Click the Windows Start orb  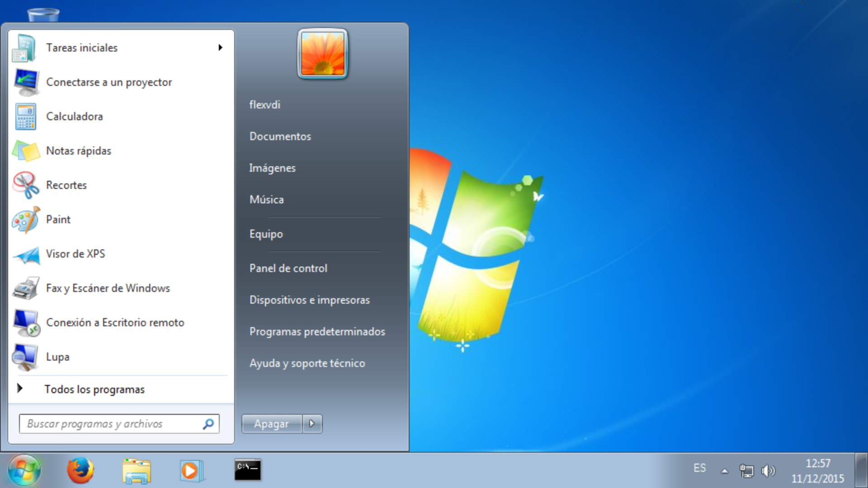coord(24,470)
